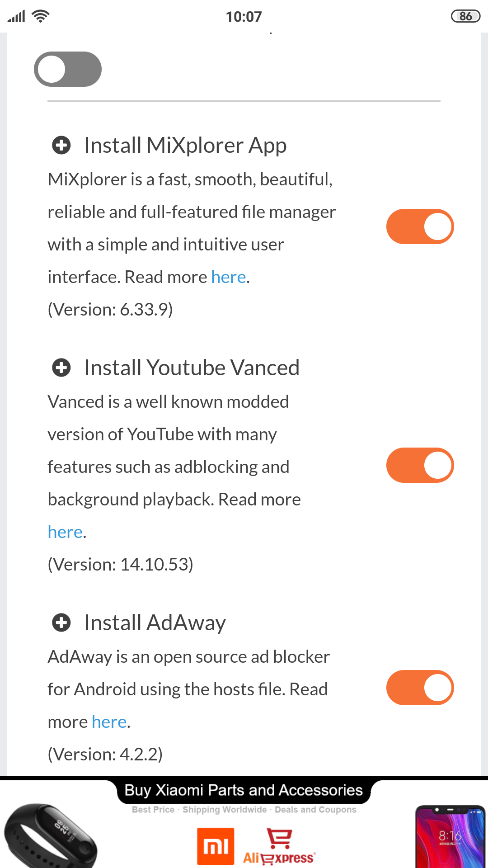This screenshot has width=488, height=868.
Task: Switch off the AdAway install toggle
Action: tap(420, 688)
